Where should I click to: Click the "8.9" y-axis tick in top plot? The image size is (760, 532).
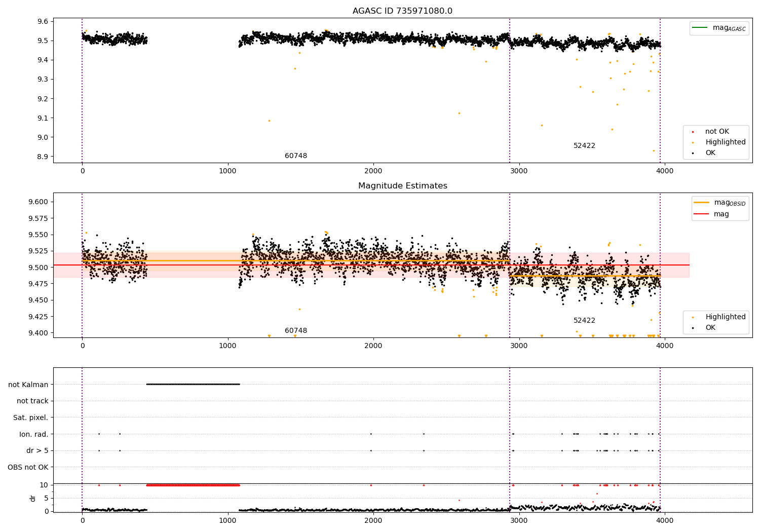[43, 157]
